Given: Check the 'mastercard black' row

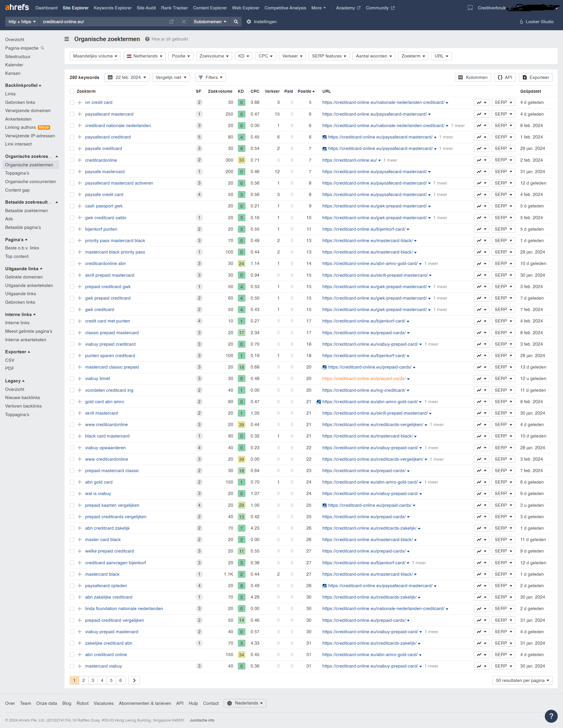Looking at the screenshot, I should 72,574.
